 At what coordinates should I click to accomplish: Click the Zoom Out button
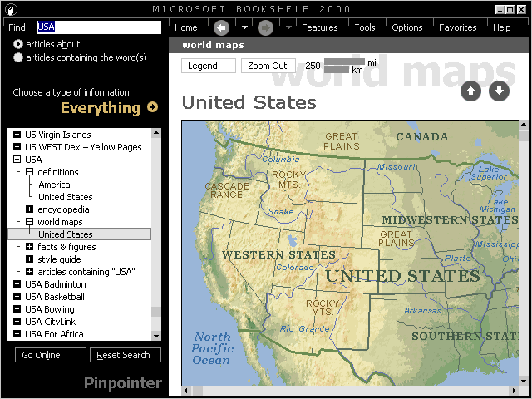click(268, 66)
